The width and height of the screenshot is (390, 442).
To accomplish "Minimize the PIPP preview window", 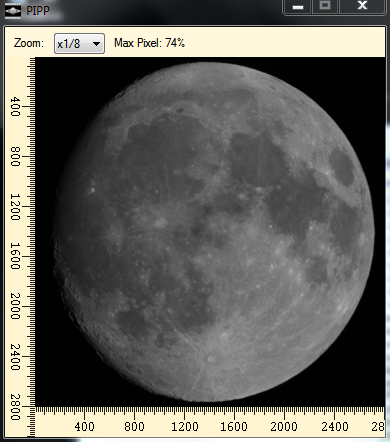I will tap(298, 6).
